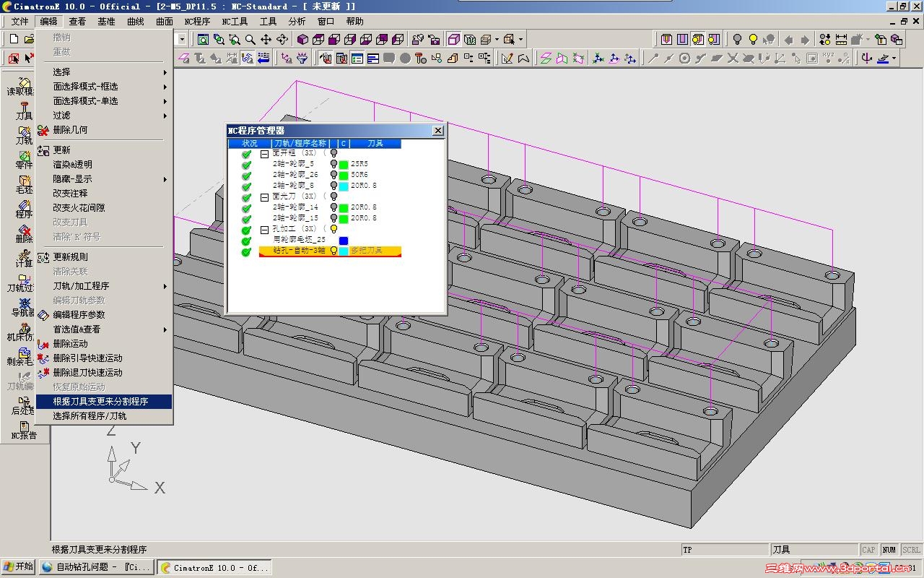Screen dimensions: 924x578
Task: Expand the 过滤 submenu
Action: pos(104,116)
